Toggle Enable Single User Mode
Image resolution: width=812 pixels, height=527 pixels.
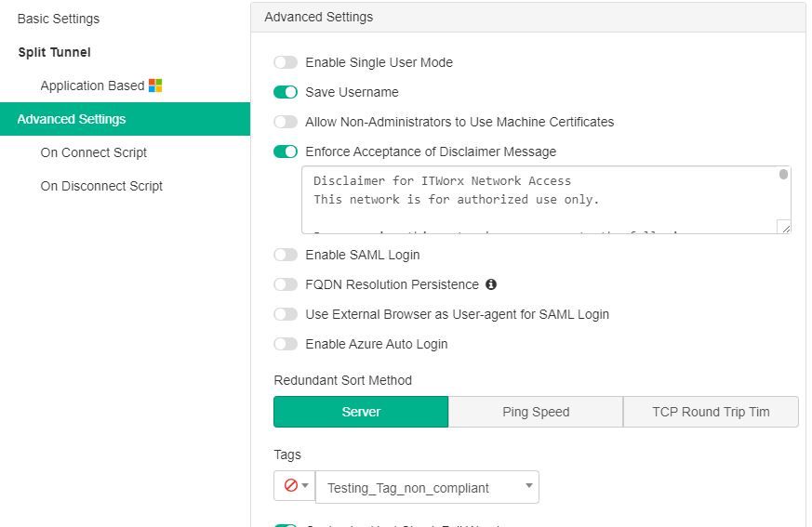click(286, 62)
